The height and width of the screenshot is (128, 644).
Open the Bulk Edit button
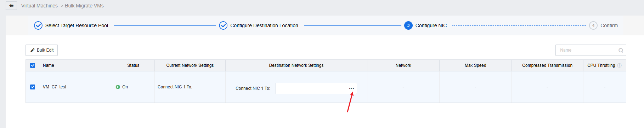click(x=41, y=50)
